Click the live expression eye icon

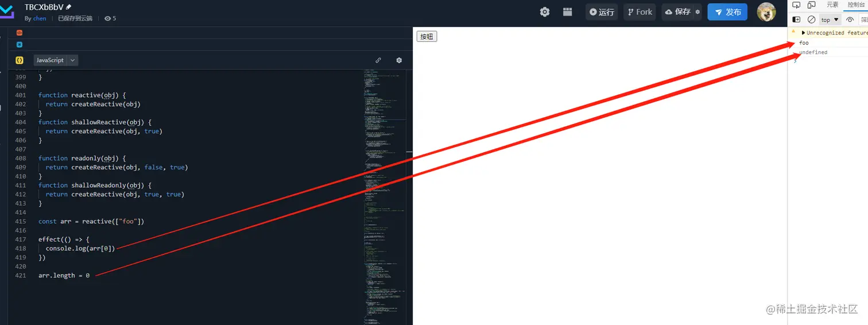click(850, 20)
